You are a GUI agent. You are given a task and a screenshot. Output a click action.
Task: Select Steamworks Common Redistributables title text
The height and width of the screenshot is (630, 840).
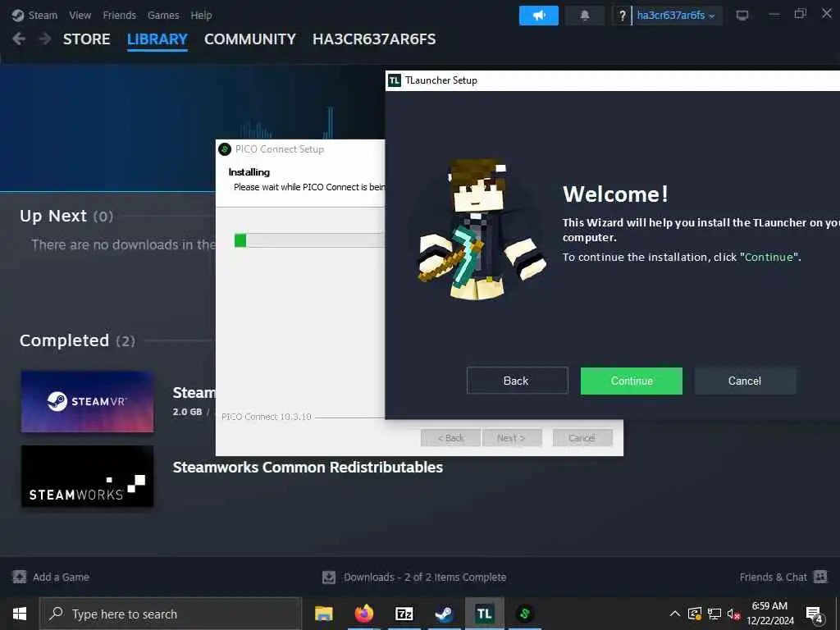point(308,467)
